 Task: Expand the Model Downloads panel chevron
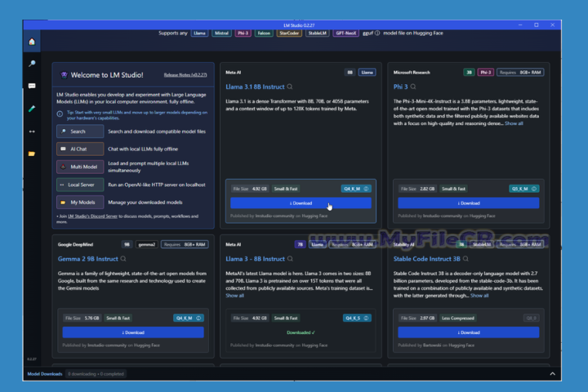(x=552, y=373)
